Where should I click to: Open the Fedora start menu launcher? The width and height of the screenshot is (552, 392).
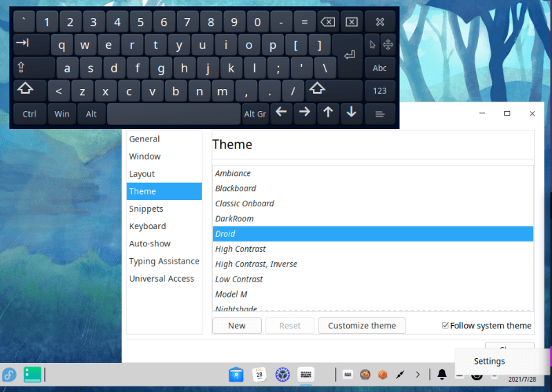[10, 375]
